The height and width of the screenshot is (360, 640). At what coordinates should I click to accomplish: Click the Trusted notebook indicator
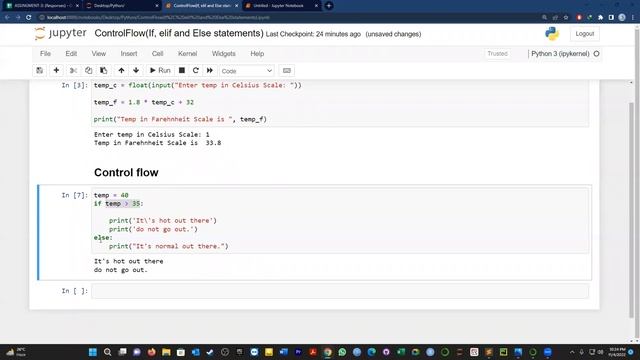498,53
